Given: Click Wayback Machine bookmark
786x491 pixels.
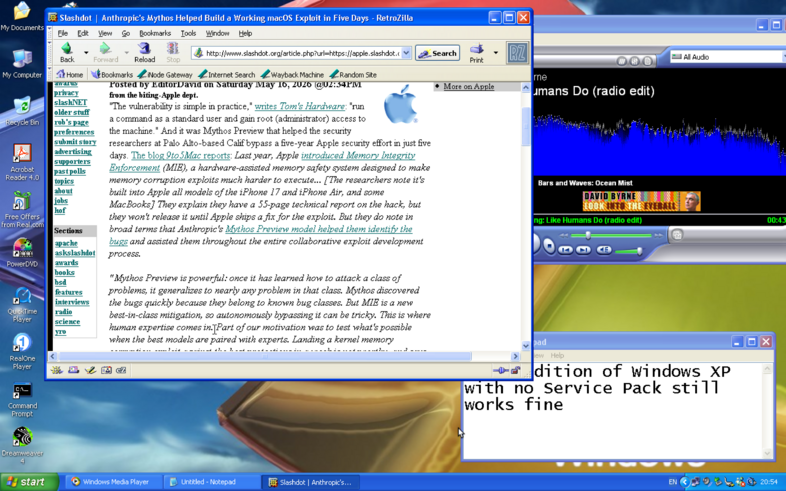Looking at the screenshot, I should coord(293,75).
